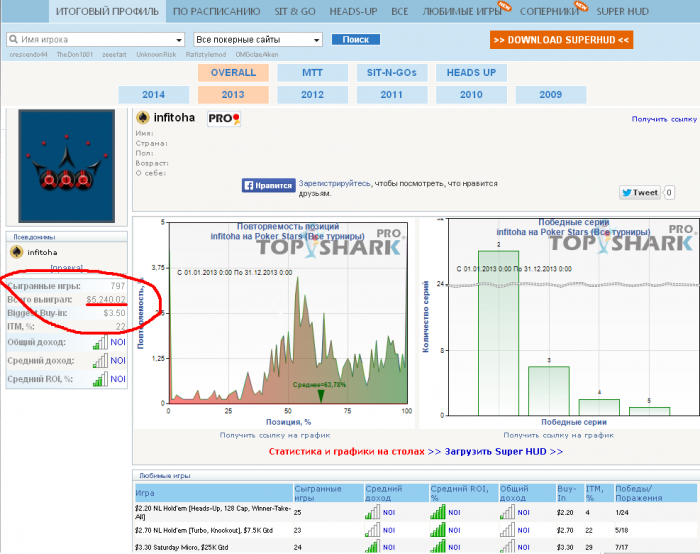Viewport: 700px width, 554px height.
Task: Open the SUPER HUD tab
Action: click(622, 11)
